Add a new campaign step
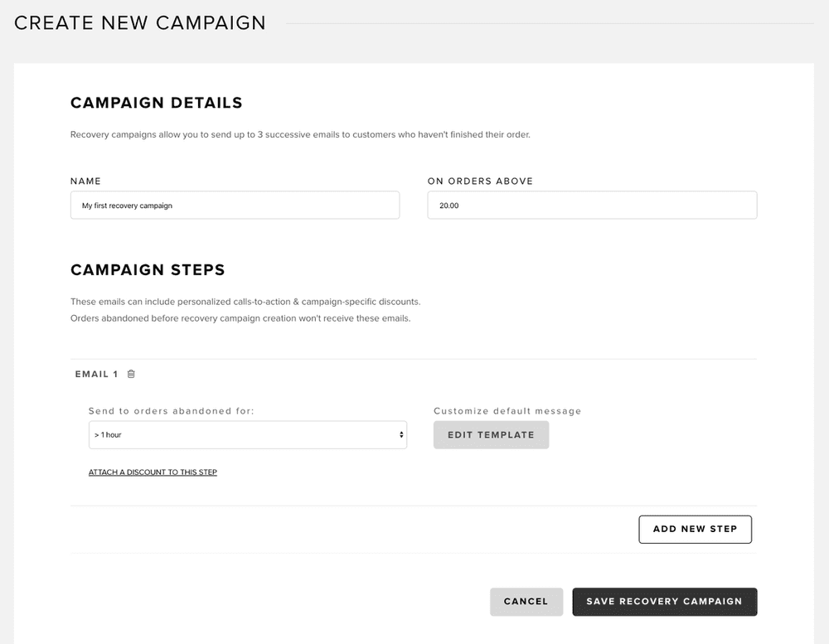Viewport: 829px width, 644px height. [695, 529]
